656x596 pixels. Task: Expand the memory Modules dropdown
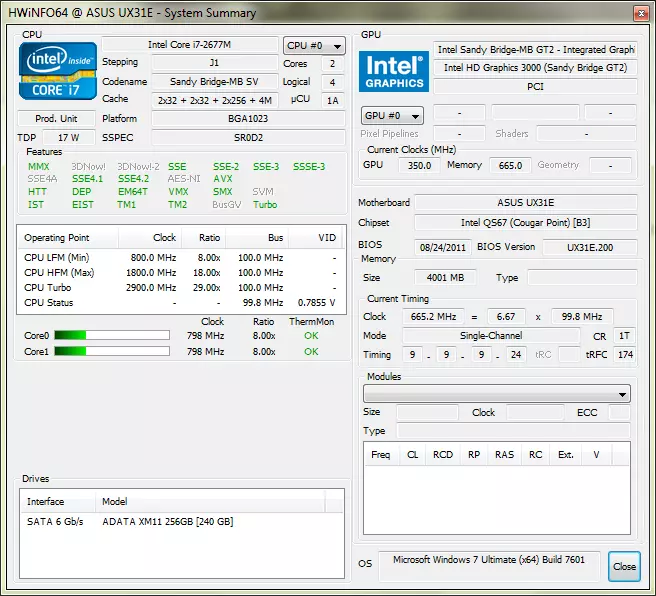click(x=497, y=394)
